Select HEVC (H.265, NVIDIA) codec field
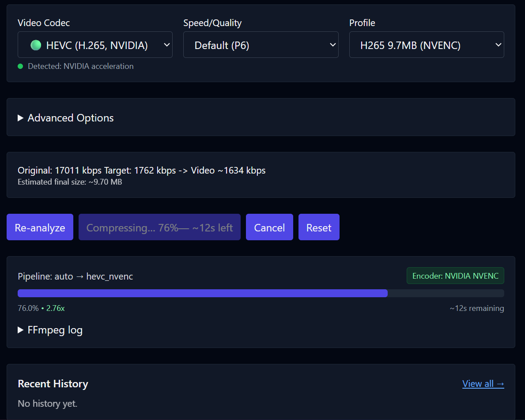 pos(95,45)
